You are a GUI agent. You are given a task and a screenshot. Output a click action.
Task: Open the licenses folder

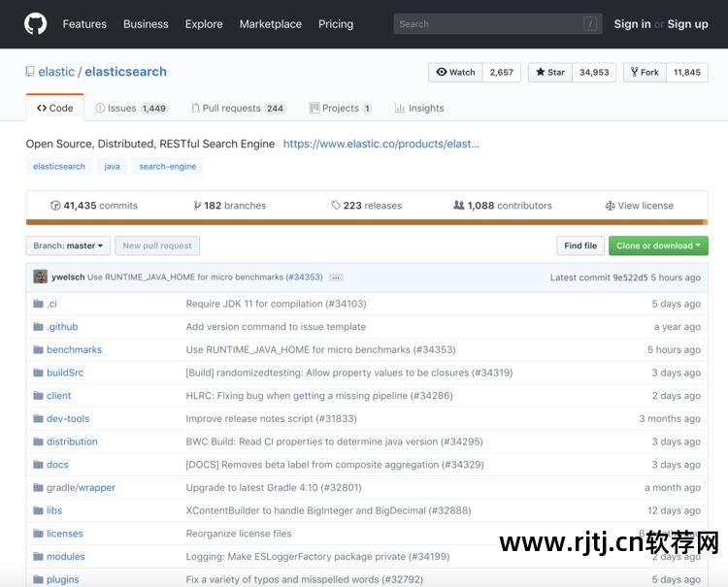[x=64, y=534]
